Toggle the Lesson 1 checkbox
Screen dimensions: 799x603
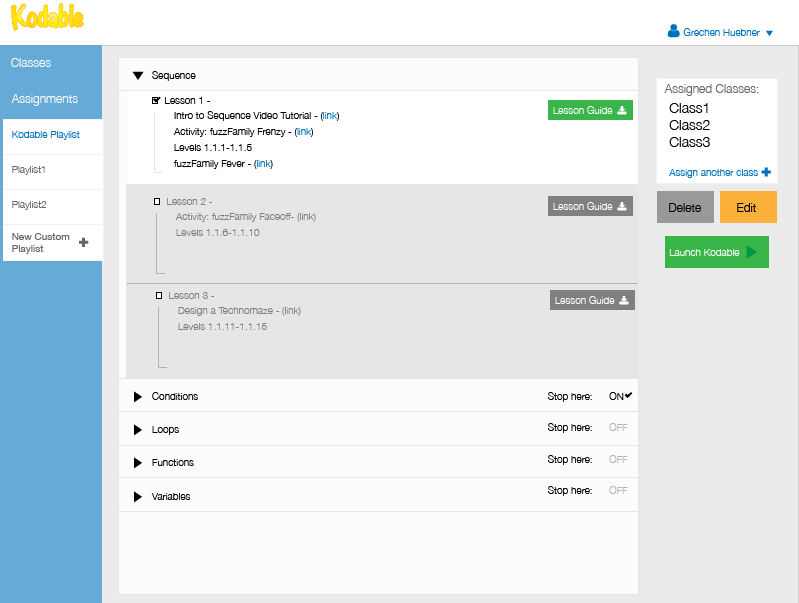(x=156, y=101)
